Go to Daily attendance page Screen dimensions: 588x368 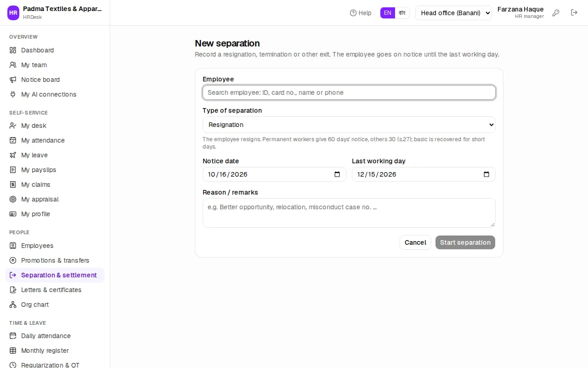click(55, 336)
